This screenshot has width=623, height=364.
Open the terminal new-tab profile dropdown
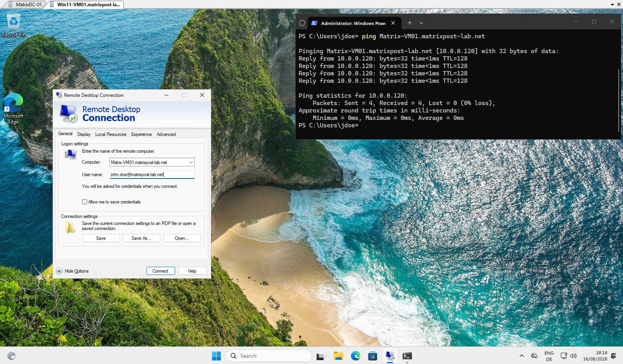coord(421,23)
